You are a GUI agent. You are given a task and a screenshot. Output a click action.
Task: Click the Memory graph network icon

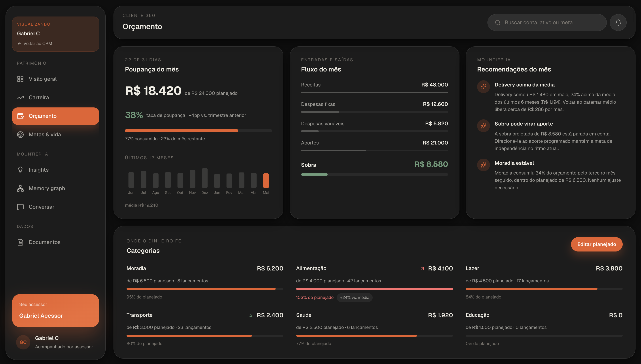pos(20,188)
